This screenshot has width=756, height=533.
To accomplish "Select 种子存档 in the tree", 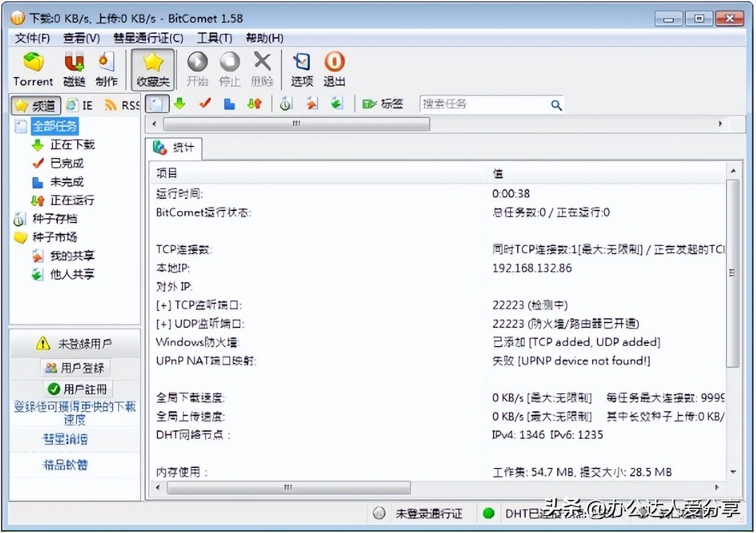I will [x=55, y=219].
